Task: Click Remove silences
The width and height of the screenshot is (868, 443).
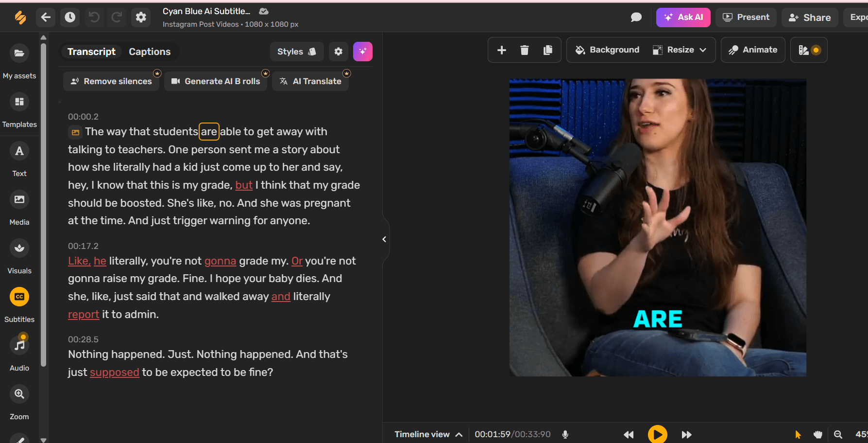Action: tap(111, 81)
